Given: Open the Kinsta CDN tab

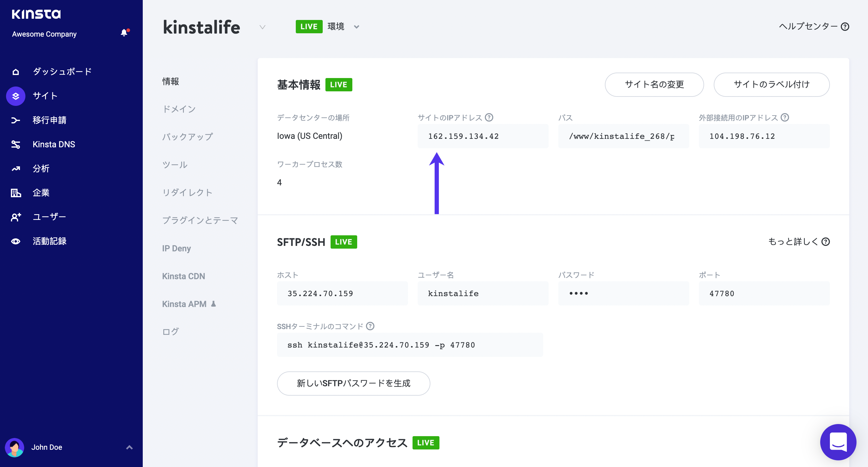Looking at the screenshot, I should click(x=183, y=276).
